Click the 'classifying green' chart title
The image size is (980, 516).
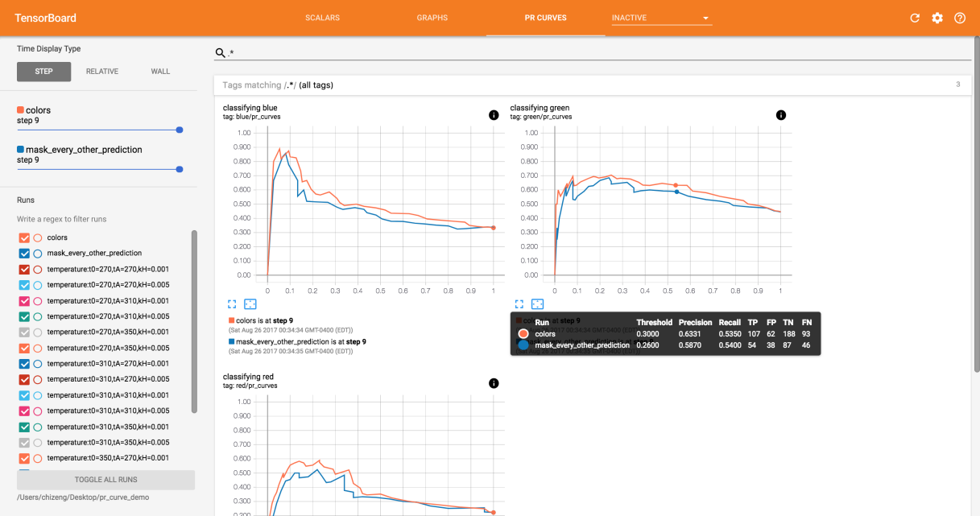540,108
